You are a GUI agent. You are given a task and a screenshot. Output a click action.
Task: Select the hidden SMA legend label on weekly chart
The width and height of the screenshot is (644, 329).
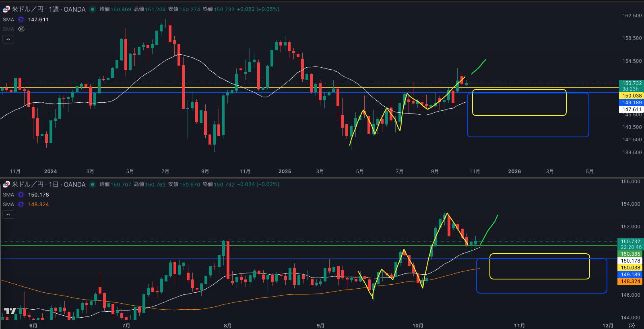coord(8,29)
